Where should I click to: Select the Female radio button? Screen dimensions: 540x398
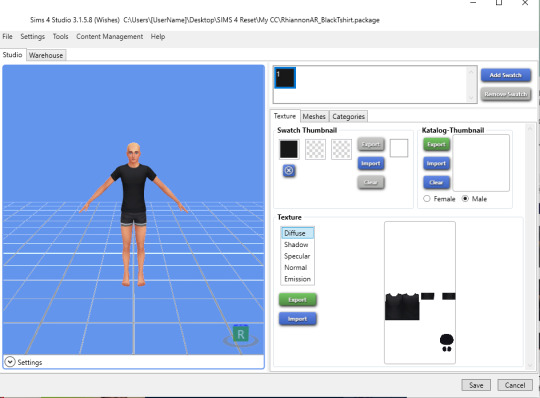coord(427,199)
